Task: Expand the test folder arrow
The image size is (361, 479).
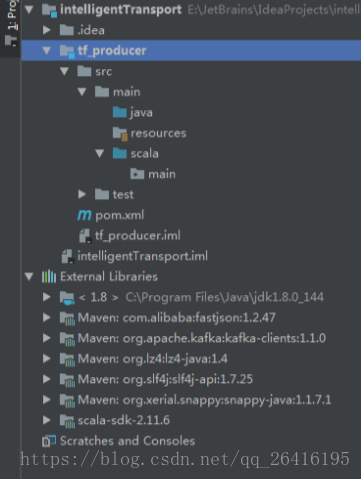Action: [82, 194]
